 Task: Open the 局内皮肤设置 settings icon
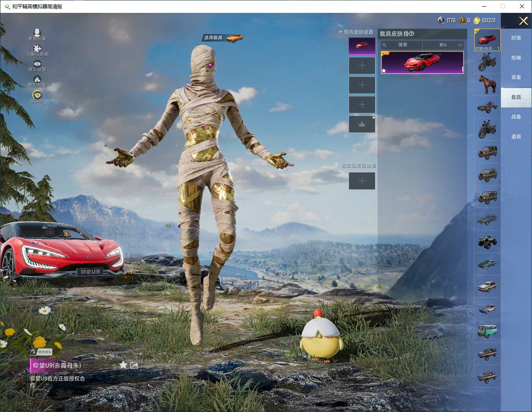(x=340, y=32)
